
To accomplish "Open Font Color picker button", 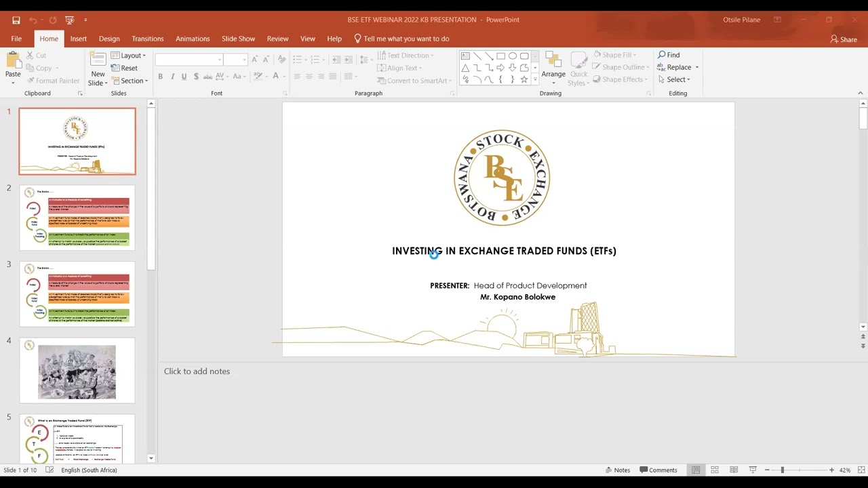I will [x=276, y=77].
